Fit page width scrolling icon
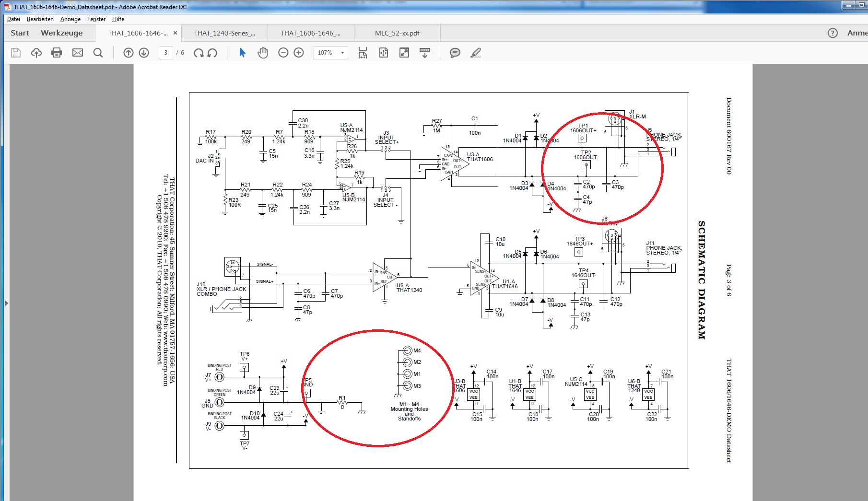The image size is (868, 501). click(363, 53)
